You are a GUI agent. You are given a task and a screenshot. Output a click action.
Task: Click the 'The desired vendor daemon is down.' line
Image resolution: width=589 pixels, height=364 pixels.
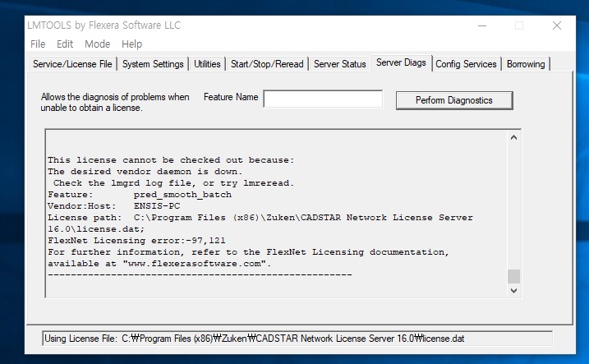pyautogui.click(x=145, y=171)
